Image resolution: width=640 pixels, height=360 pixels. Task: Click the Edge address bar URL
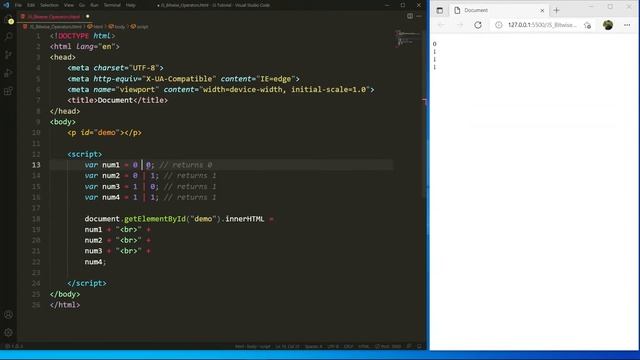pyautogui.click(x=542, y=25)
